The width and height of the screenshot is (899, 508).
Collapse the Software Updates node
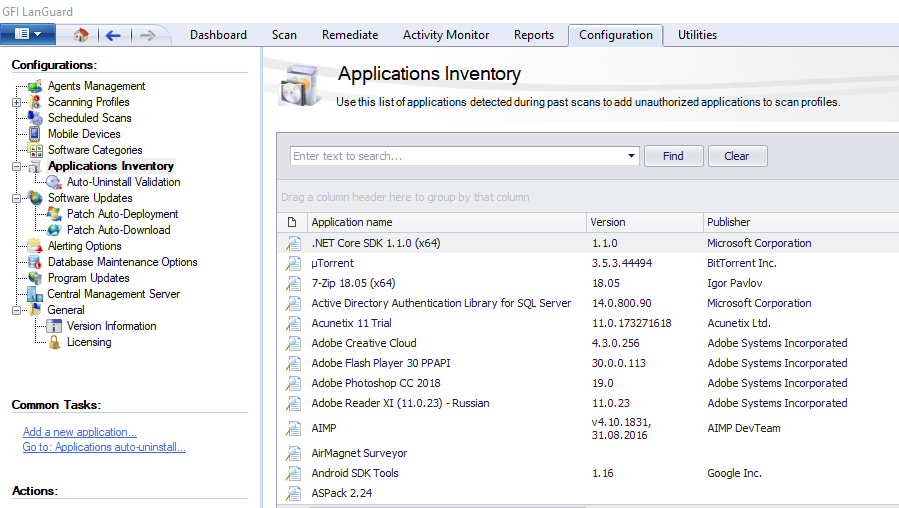16,199
